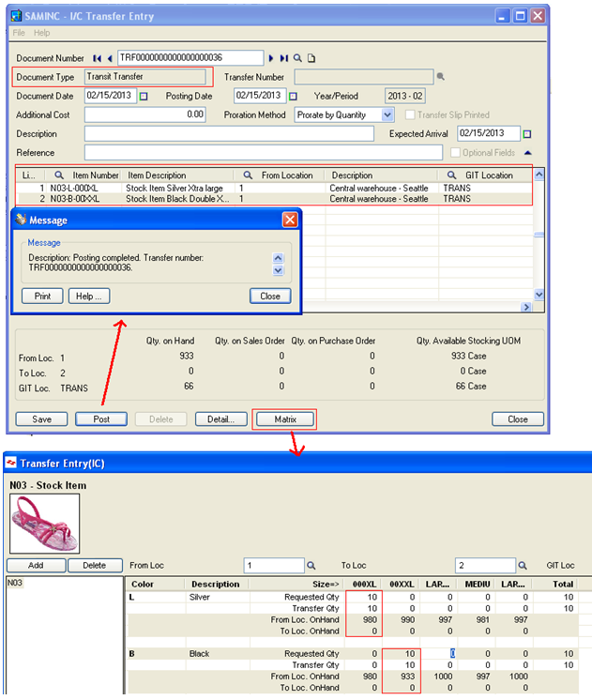Open Proration Method dropdown
This screenshot has width=592, height=700.
click(387, 115)
